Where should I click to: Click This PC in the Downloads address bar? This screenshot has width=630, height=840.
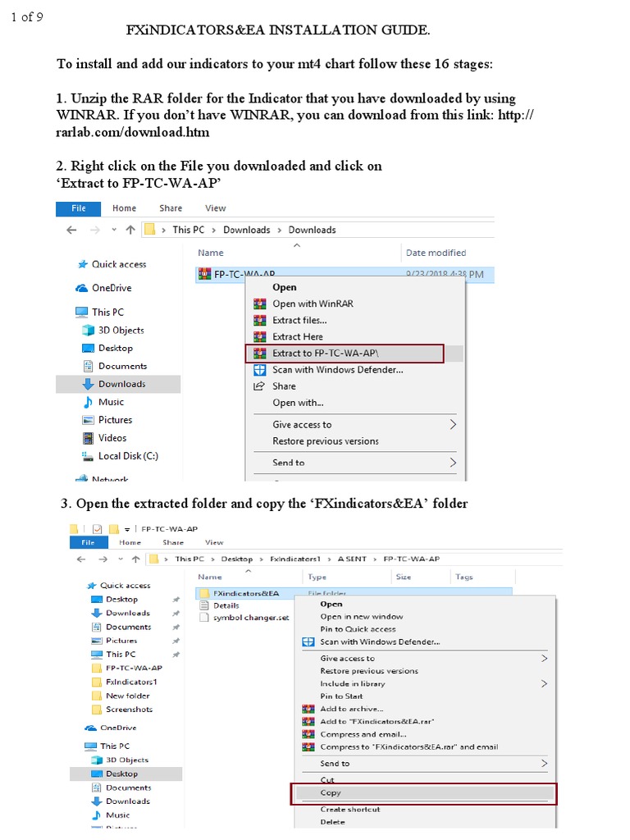pos(188,230)
